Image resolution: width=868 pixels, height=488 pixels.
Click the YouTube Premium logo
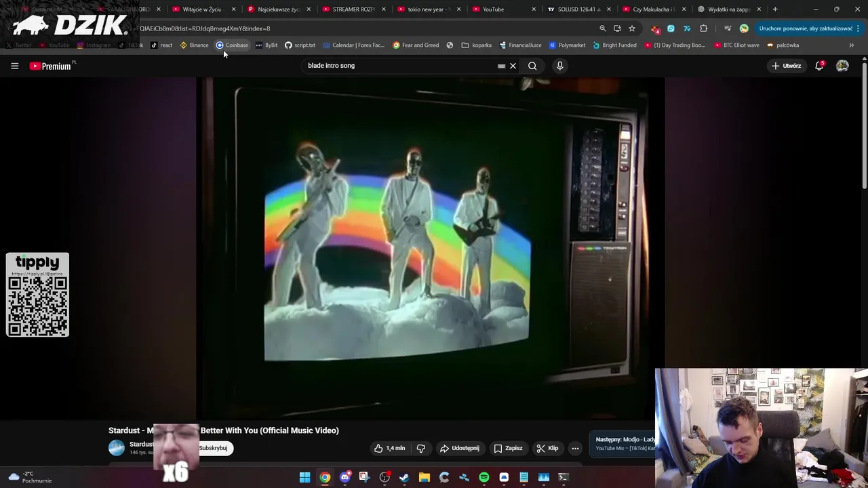[50, 66]
